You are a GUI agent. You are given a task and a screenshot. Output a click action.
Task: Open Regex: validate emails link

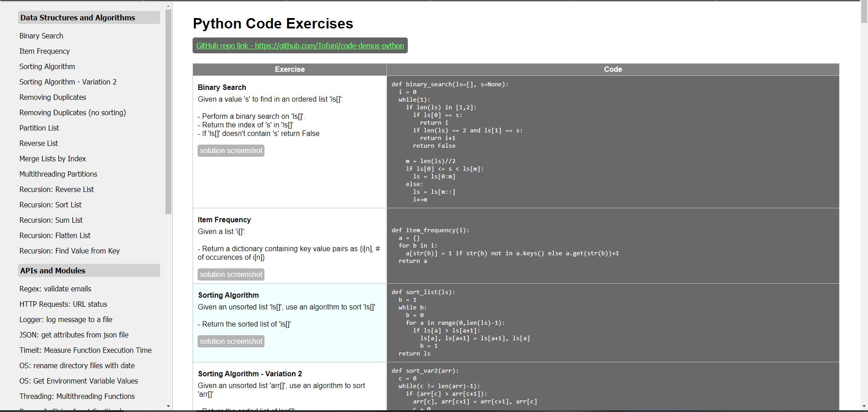(x=55, y=289)
